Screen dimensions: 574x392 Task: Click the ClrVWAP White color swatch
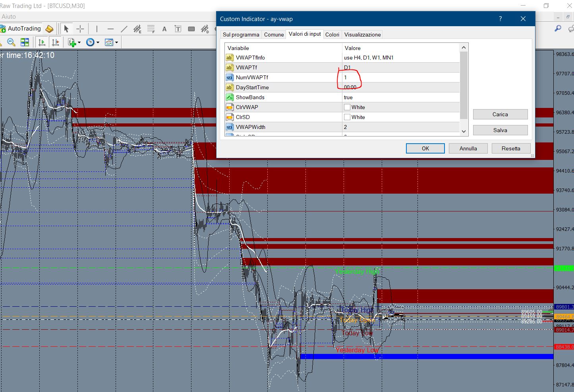pyautogui.click(x=347, y=107)
